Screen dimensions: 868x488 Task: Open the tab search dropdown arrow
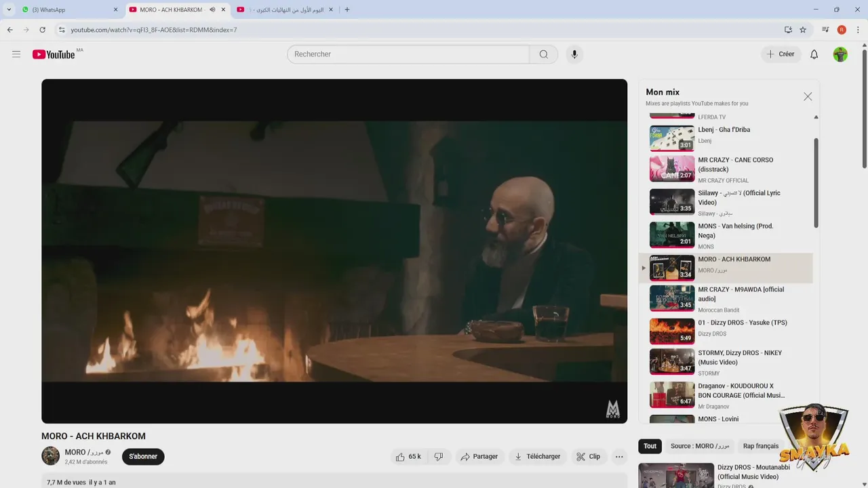click(9, 9)
